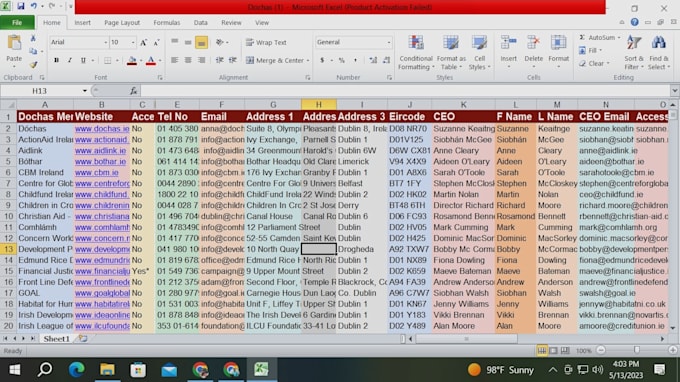The image size is (680, 382).
Task: Toggle Middle Align
Action: (188, 42)
